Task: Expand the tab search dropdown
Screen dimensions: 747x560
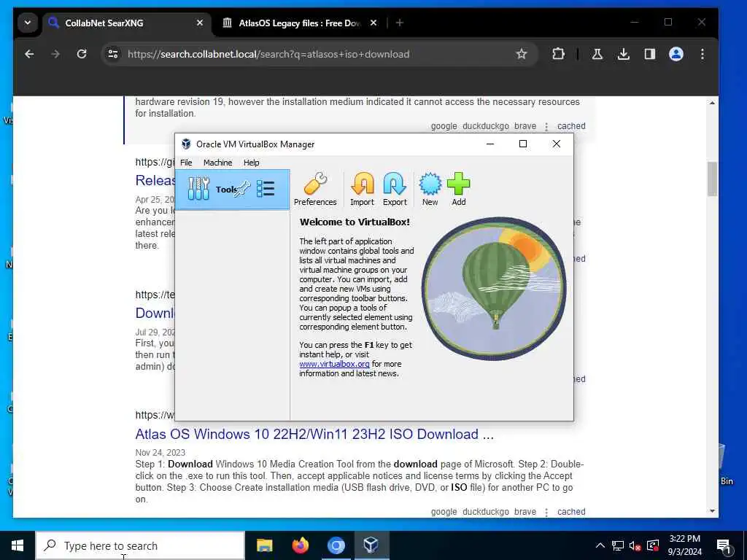Action: click(28, 23)
